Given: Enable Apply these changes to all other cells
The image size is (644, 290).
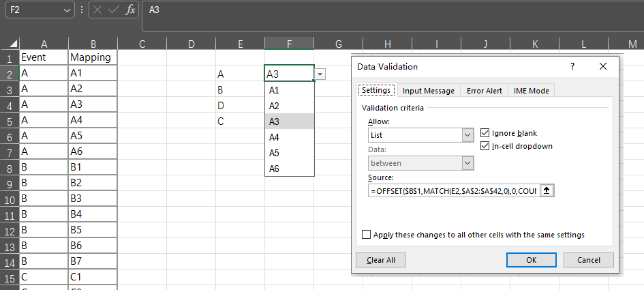Looking at the screenshot, I should point(366,235).
